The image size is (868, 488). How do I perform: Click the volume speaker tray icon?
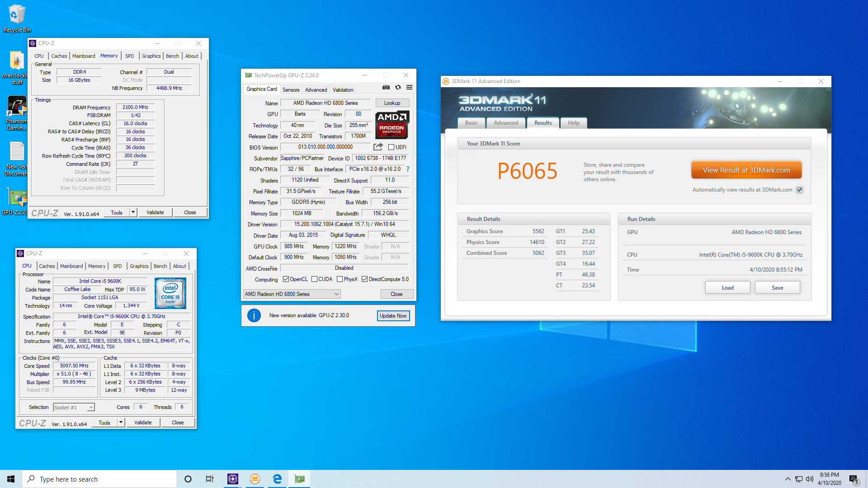(x=810, y=479)
